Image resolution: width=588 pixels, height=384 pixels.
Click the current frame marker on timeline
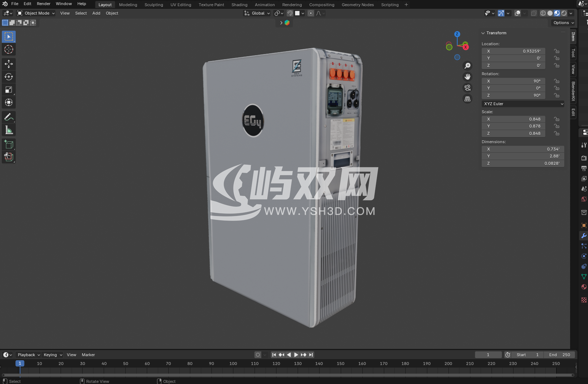tap(20, 364)
